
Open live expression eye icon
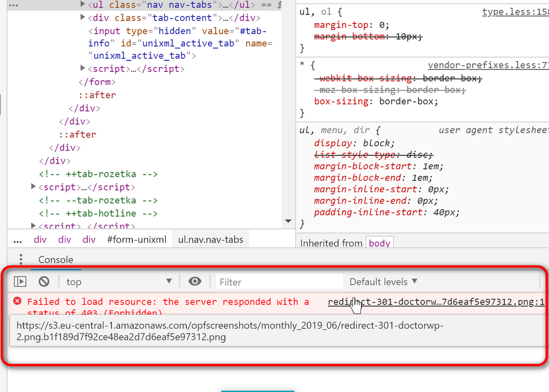[x=195, y=282]
